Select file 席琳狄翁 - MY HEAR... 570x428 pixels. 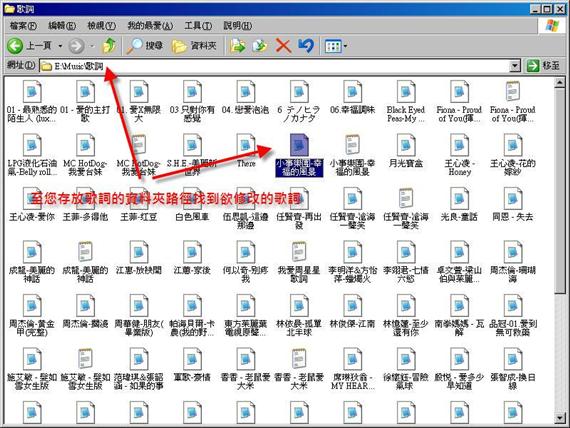pyautogui.click(x=352, y=369)
